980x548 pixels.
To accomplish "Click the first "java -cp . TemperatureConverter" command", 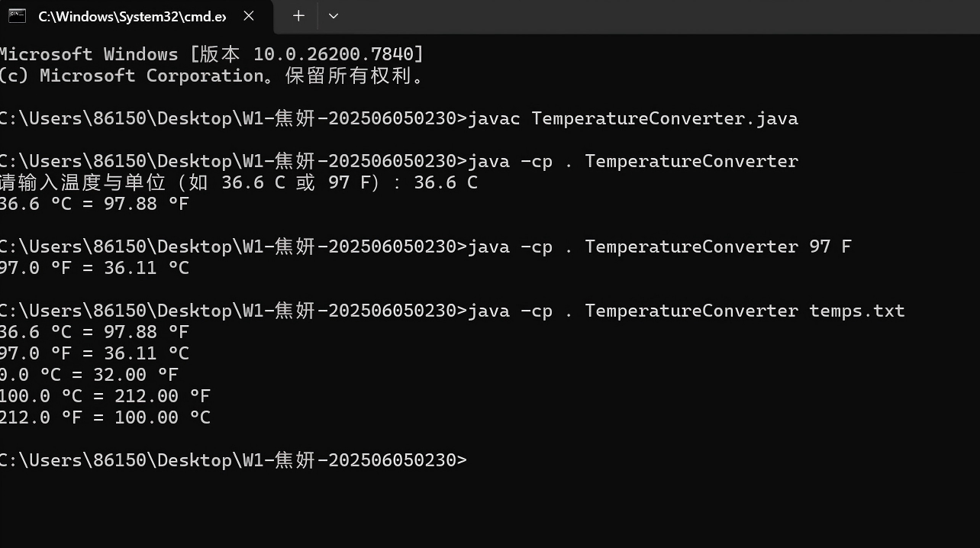I will [633, 161].
